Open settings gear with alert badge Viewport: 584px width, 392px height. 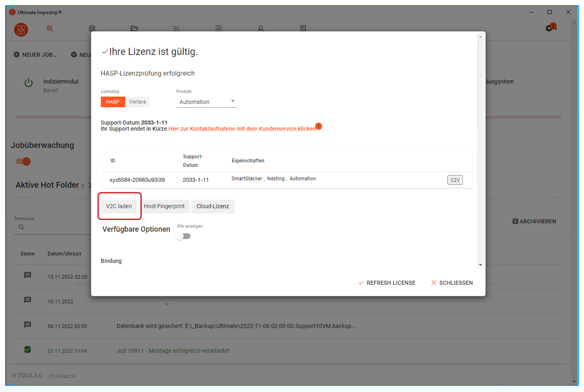550,28
